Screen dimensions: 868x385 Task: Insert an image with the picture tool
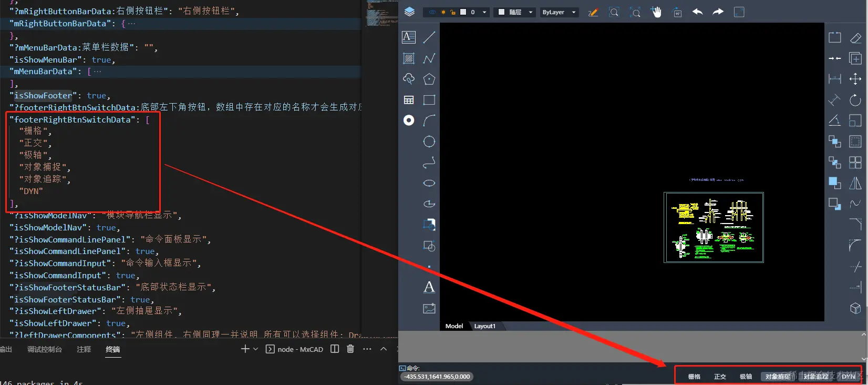click(429, 308)
